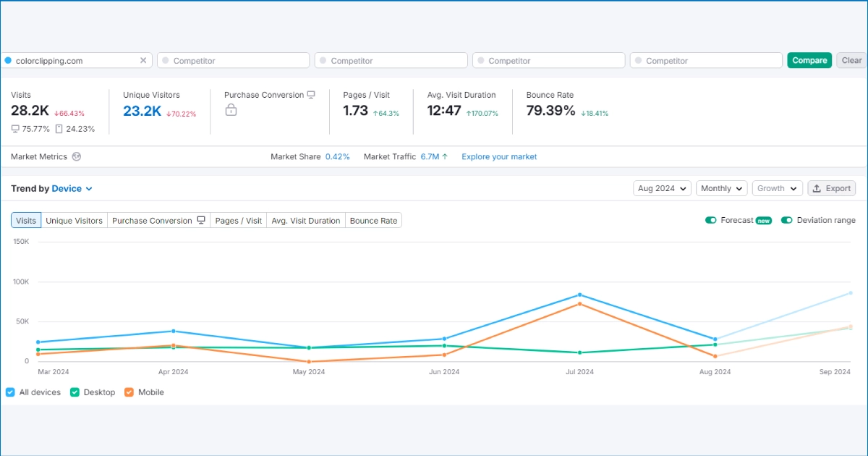Click the Bounce Rate change 18.41%
Screen dimensions: 868x456
595,114
